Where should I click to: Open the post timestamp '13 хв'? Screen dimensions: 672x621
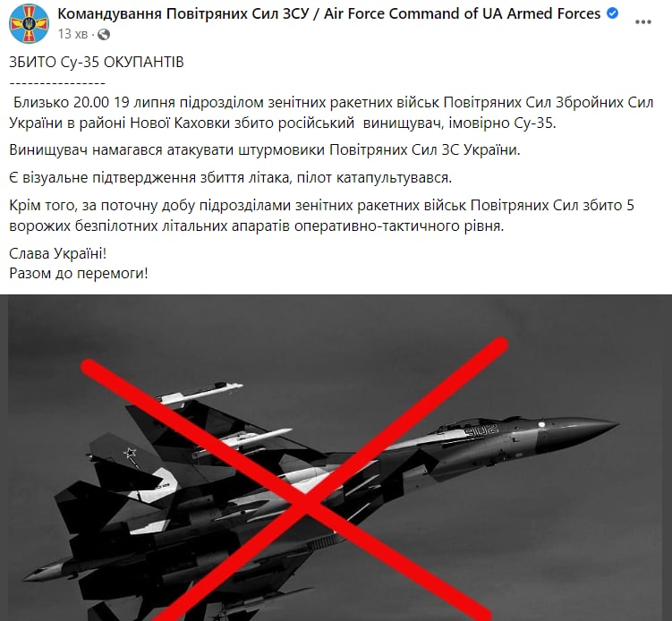tap(72, 34)
